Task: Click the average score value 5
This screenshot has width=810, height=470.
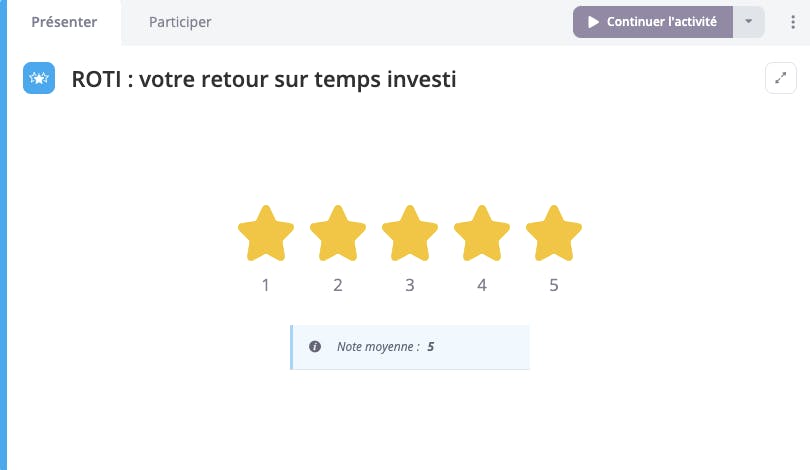Action: click(430, 347)
